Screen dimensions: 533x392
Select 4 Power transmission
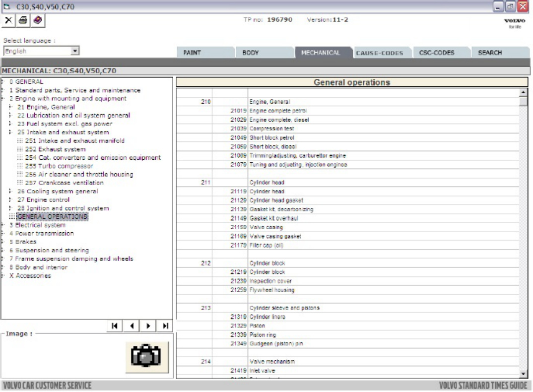pyautogui.click(x=42, y=234)
